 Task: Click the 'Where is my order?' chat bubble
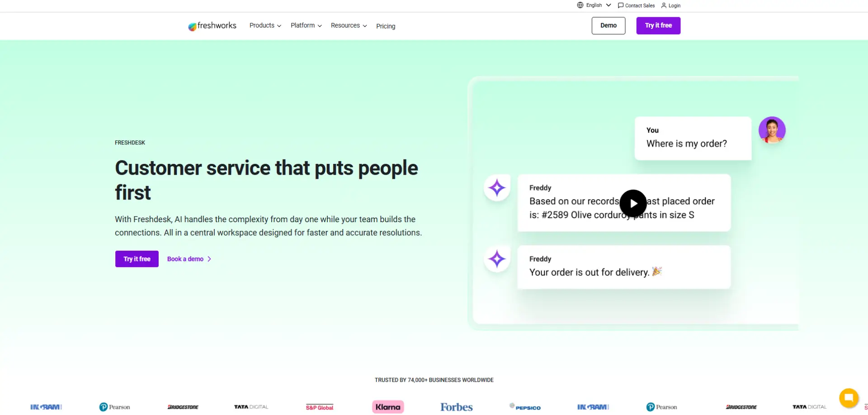point(693,138)
